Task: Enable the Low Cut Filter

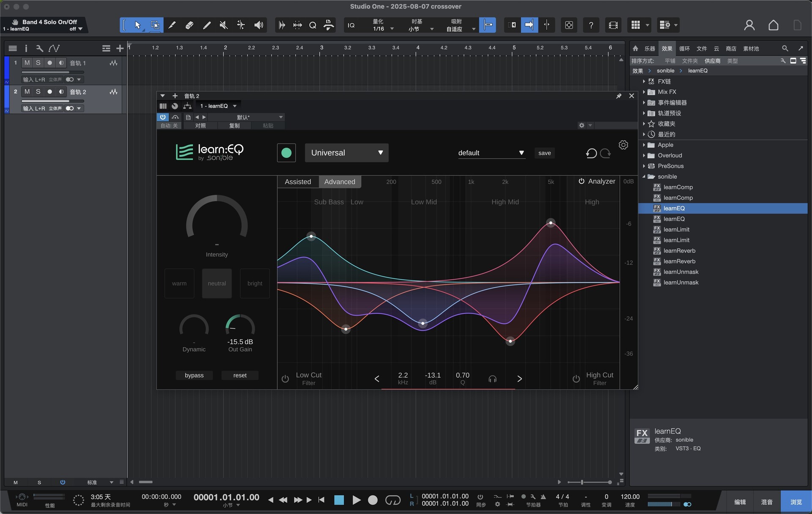Action: [x=285, y=379]
